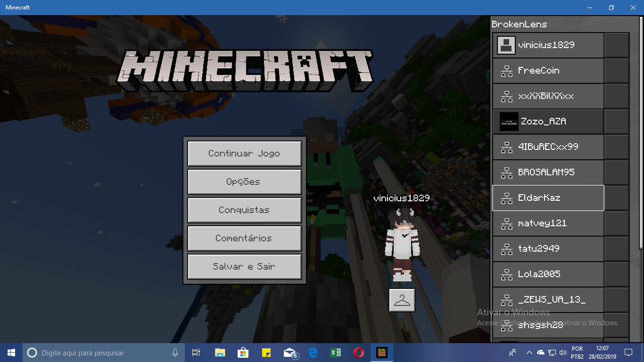Open the Mail app taskbar icon
Image resolution: width=644 pixels, height=362 pixels.
pyautogui.click(x=289, y=353)
